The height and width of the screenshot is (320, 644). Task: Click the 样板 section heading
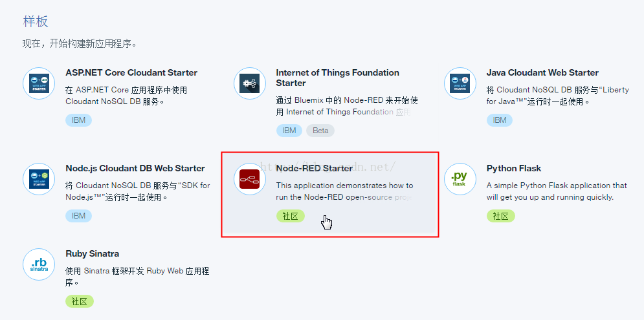pyautogui.click(x=36, y=21)
